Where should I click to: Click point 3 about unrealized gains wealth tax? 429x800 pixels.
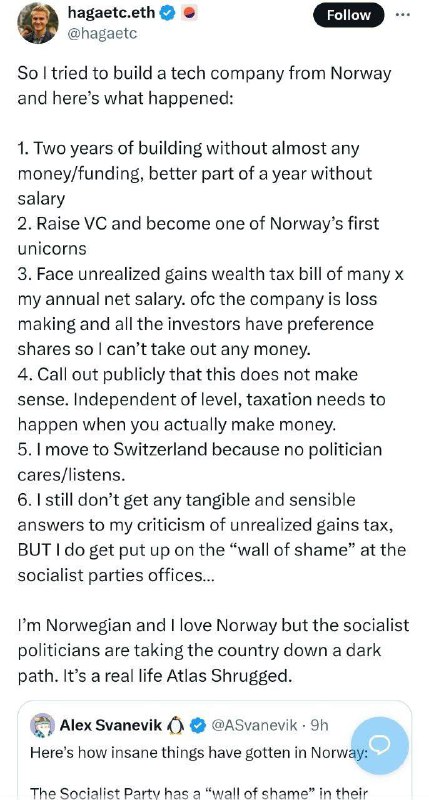(x=210, y=312)
